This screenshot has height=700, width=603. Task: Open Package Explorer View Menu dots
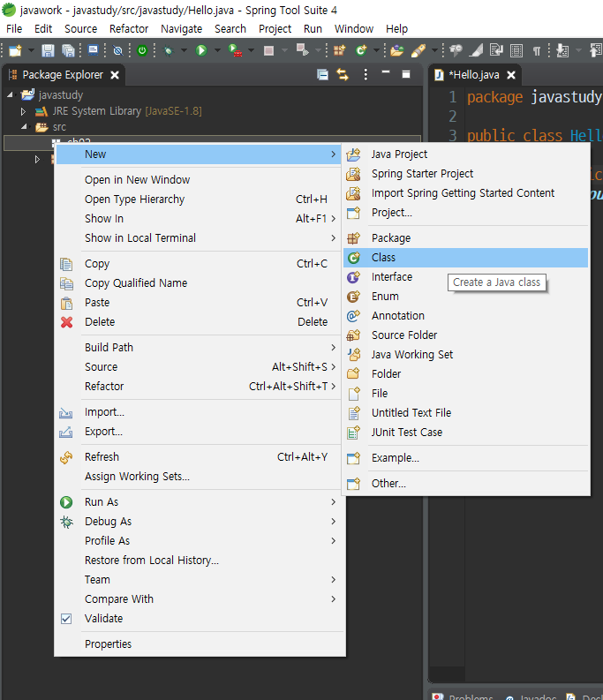pos(366,74)
